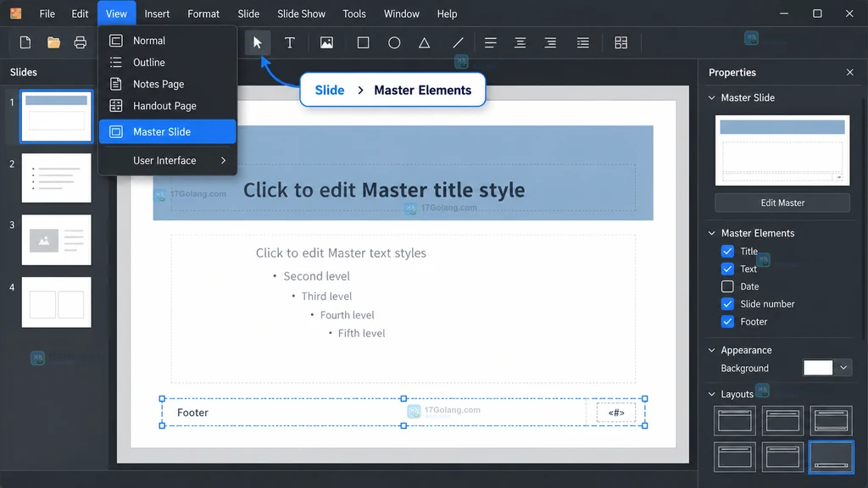The width and height of the screenshot is (868, 488).
Task: Select the arrow selection tool
Action: 258,42
